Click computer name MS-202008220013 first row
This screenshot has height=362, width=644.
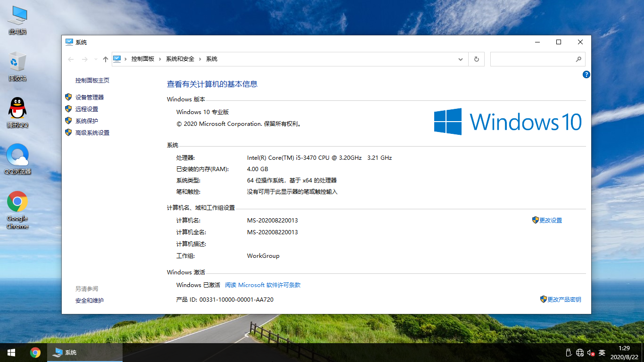pyautogui.click(x=272, y=220)
